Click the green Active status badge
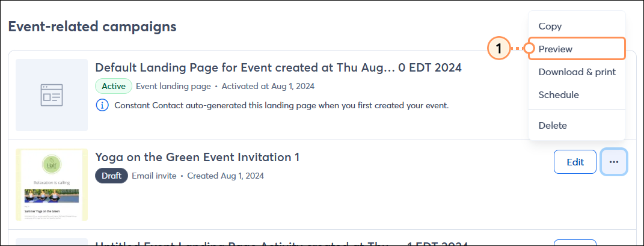 [114, 86]
